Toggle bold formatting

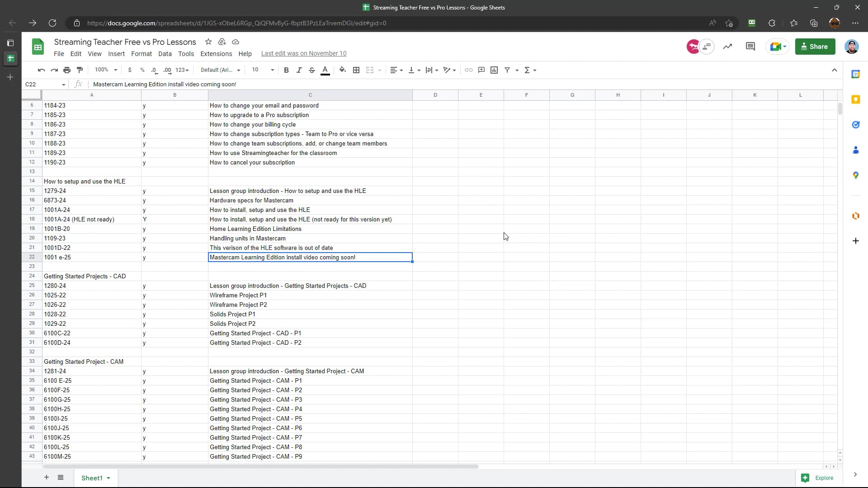(286, 70)
